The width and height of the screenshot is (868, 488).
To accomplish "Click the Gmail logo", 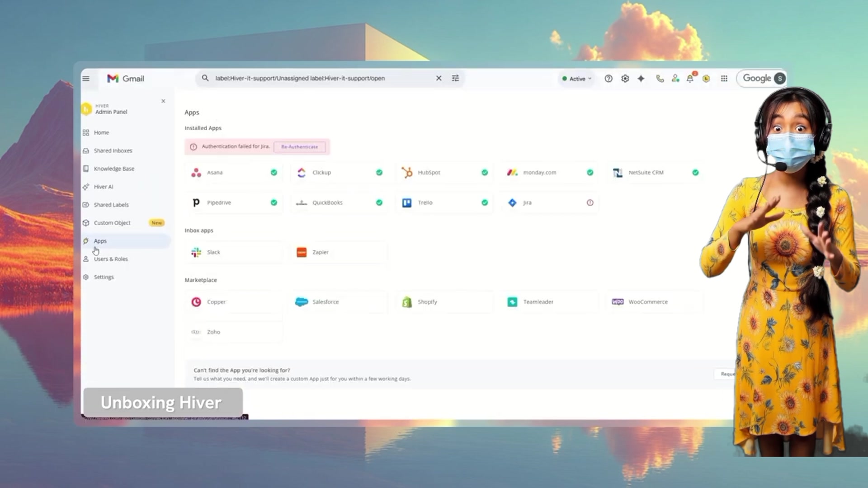I will pyautogui.click(x=126, y=79).
